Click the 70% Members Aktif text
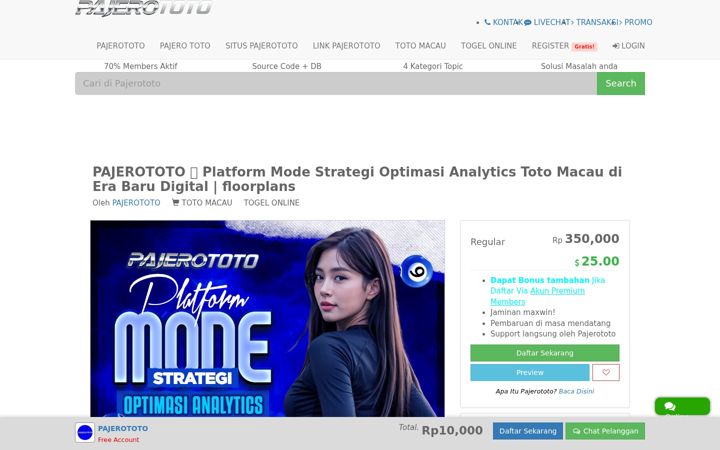The width and height of the screenshot is (720, 450). 141,66
